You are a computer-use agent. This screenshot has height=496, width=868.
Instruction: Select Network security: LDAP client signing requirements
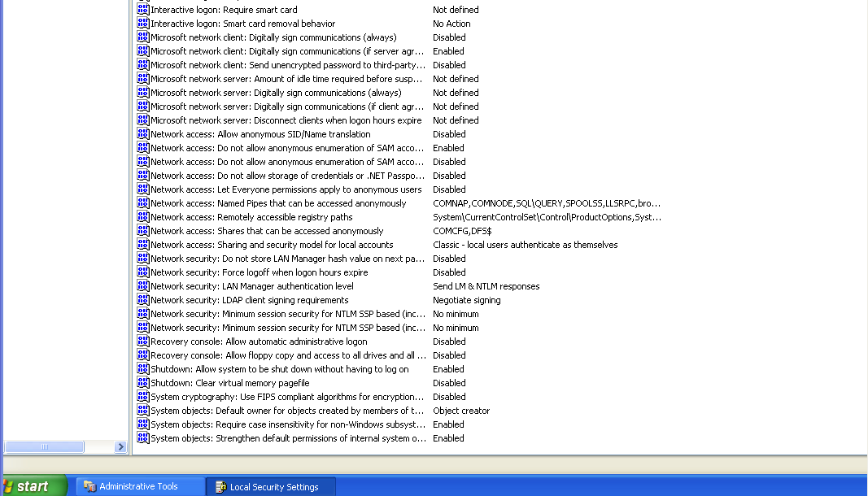coord(249,300)
